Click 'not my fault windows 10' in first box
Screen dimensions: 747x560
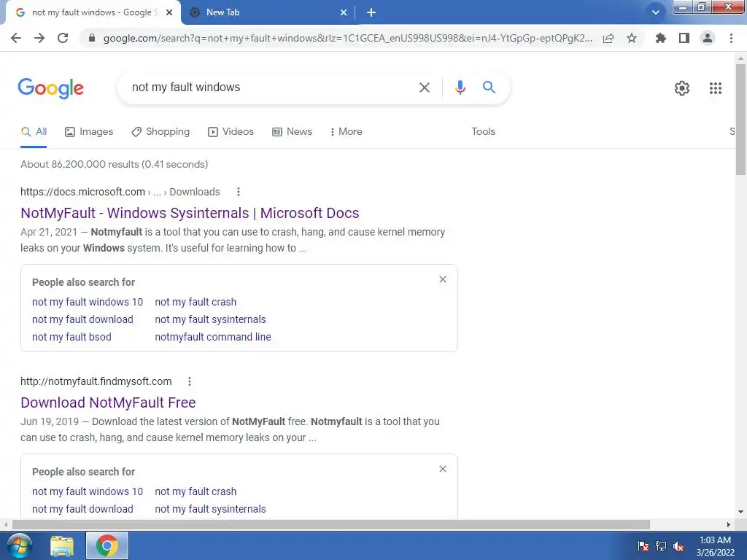point(88,302)
